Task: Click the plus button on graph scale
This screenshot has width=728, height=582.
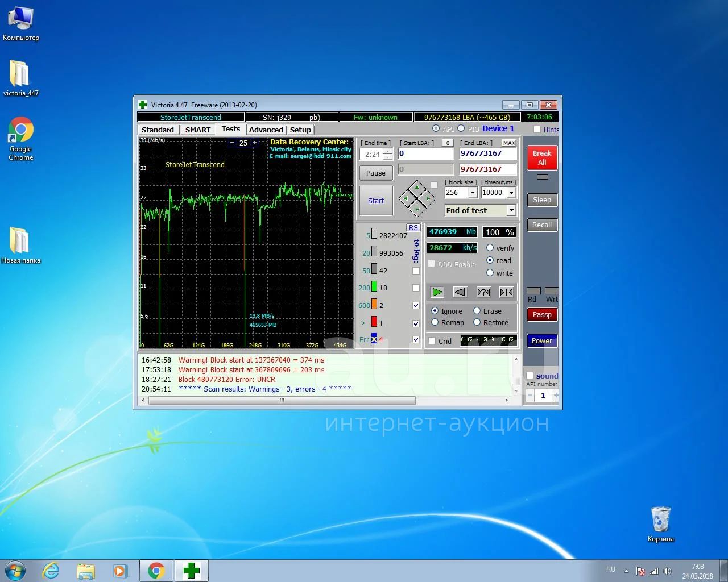Action: (254, 143)
